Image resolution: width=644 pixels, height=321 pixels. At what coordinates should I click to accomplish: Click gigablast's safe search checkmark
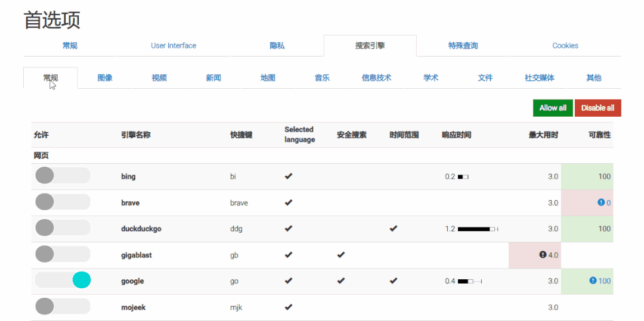tap(341, 254)
